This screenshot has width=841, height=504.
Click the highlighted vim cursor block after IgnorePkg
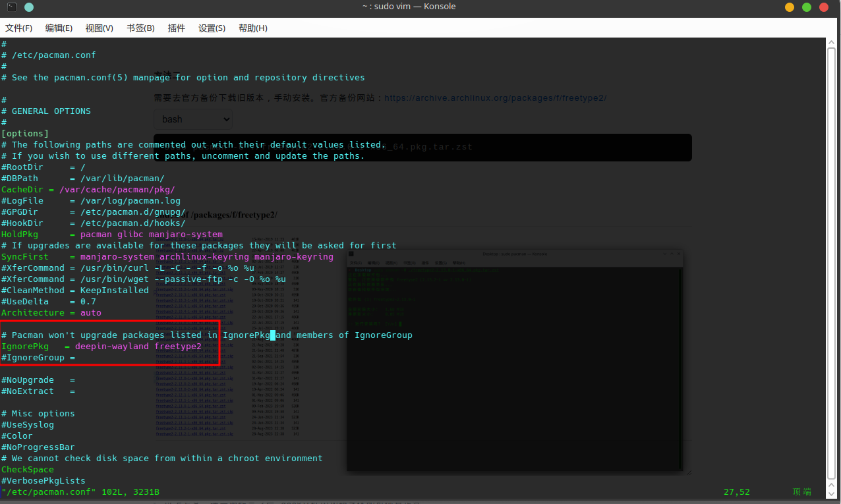273,335
